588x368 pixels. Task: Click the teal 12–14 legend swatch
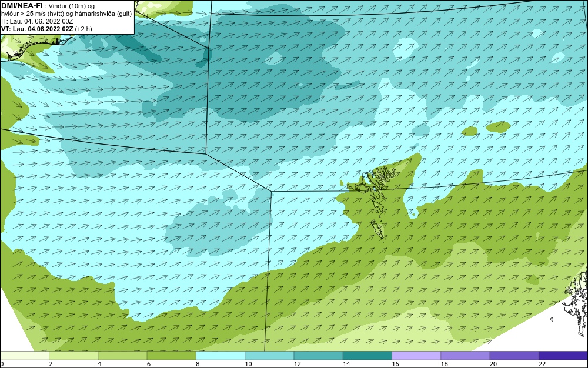(318, 356)
